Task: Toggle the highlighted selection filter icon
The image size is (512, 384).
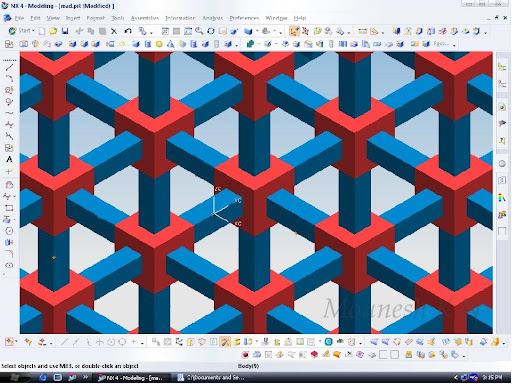Action: 294,31
